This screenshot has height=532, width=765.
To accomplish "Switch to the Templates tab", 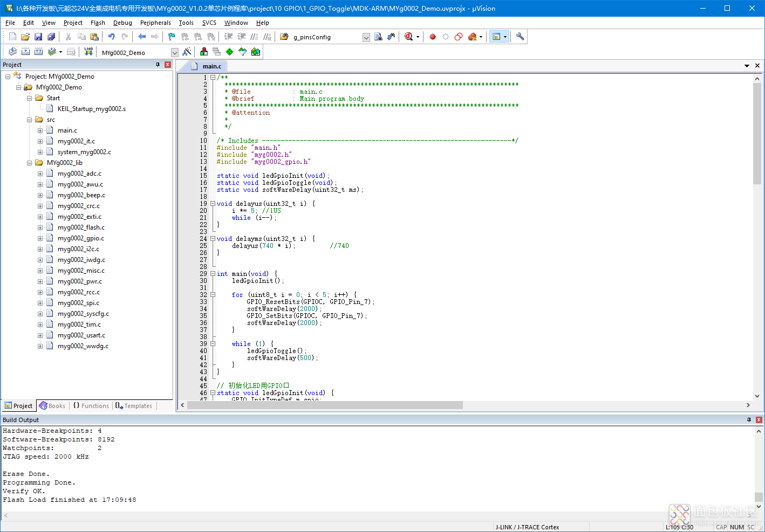I will (x=134, y=406).
